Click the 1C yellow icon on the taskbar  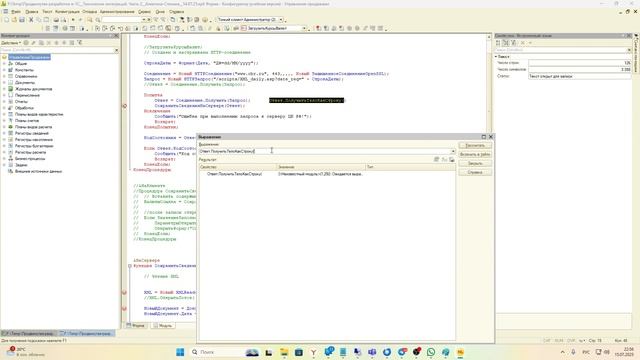460,352
